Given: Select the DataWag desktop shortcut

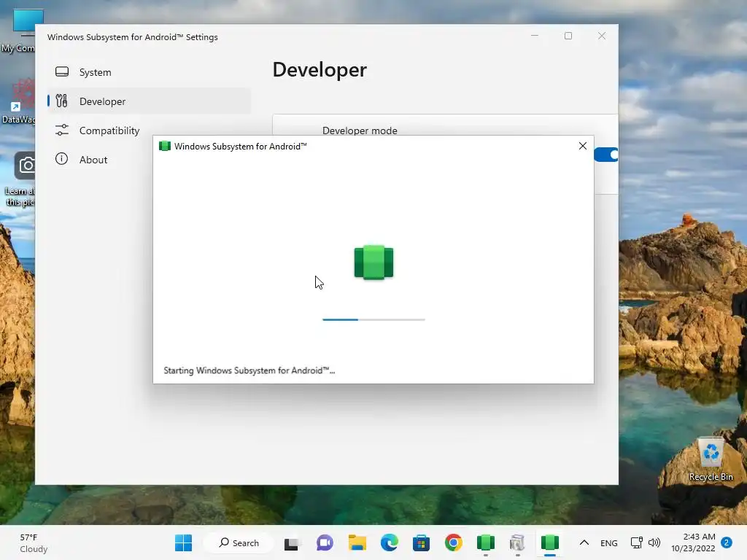Looking at the screenshot, I should (18, 102).
